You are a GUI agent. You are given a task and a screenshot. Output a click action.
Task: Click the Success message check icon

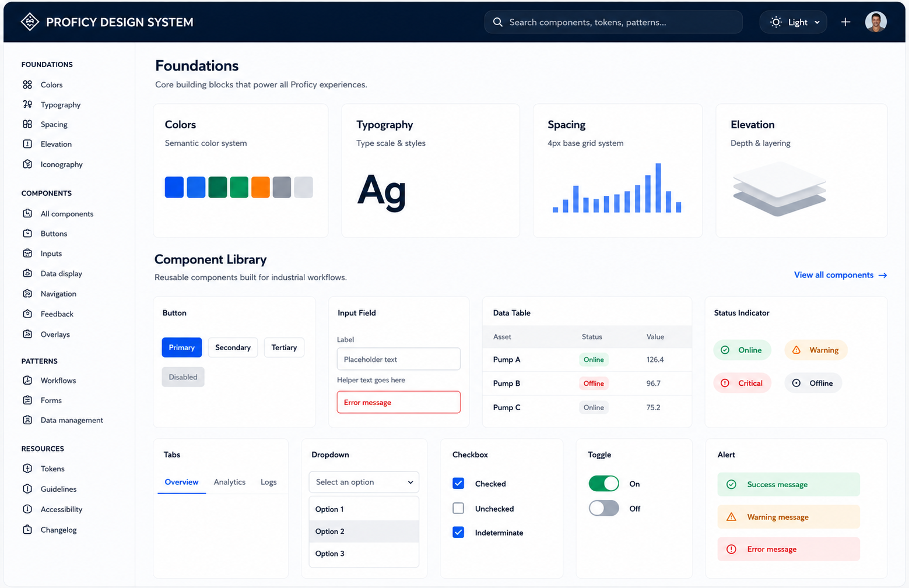tap(731, 484)
